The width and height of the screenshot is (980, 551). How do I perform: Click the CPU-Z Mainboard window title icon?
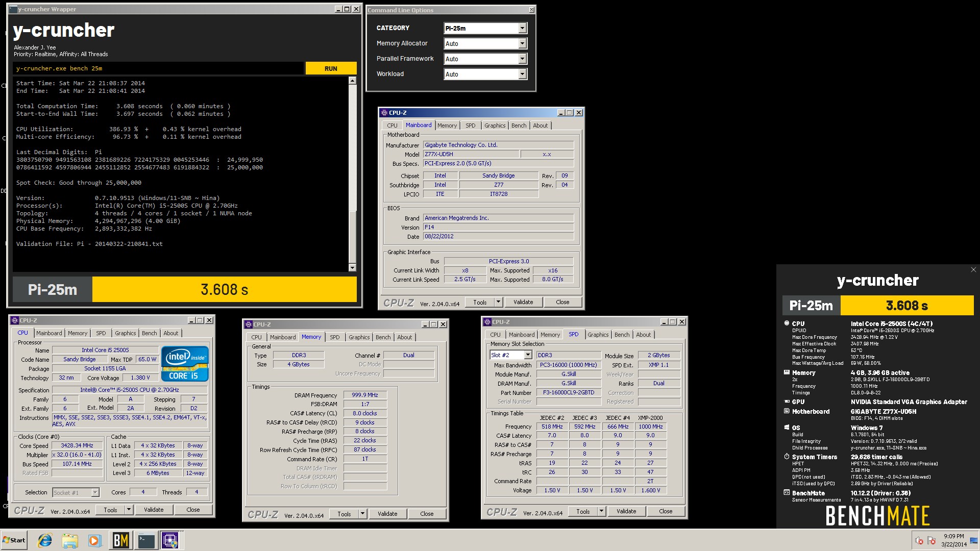click(x=384, y=113)
